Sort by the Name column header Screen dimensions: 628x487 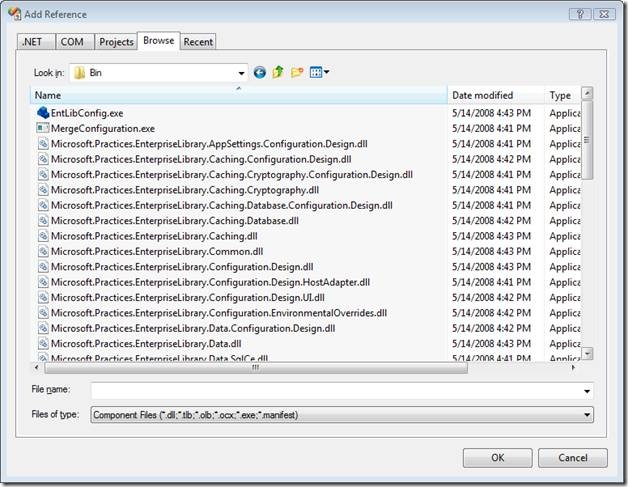239,95
